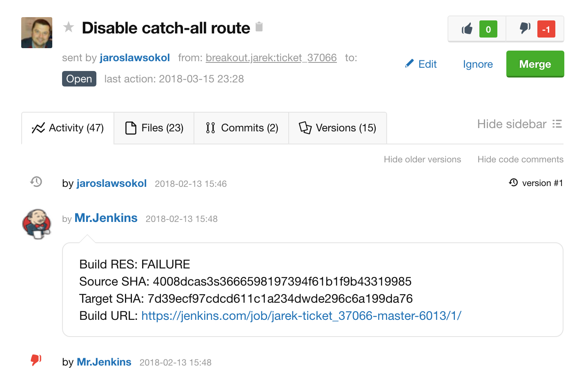Click the version #1 history icon
Image resolution: width=588 pixels, height=379 pixels.
pos(513,183)
